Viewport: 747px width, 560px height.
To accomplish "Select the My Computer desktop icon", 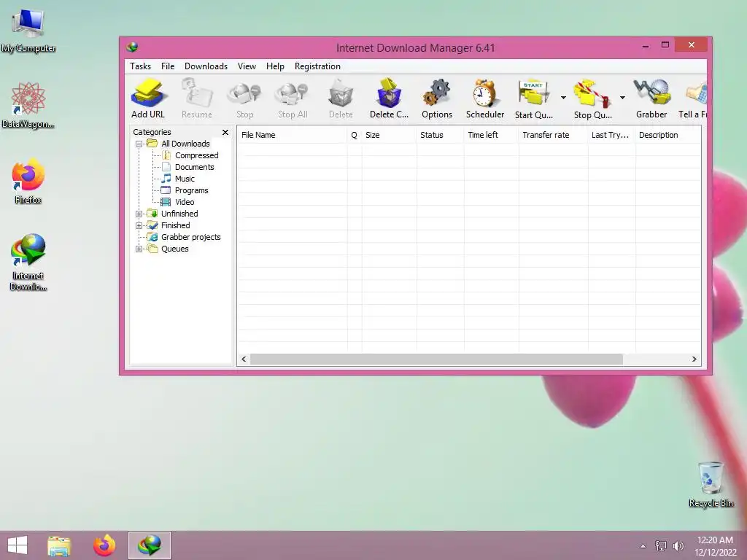I will [x=28, y=31].
